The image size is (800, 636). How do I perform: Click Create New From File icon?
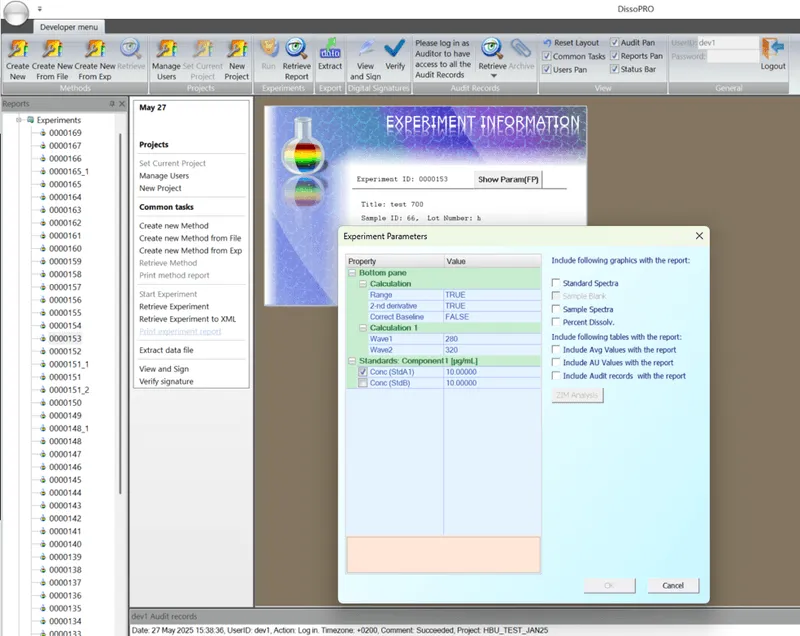pos(52,49)
